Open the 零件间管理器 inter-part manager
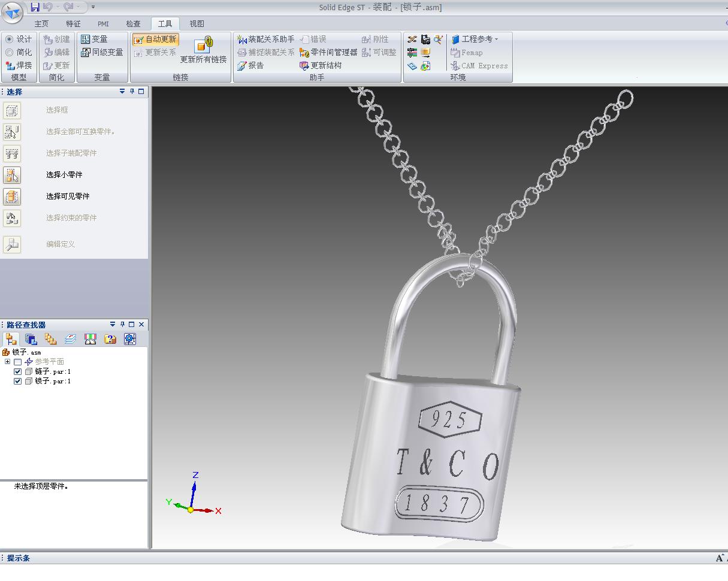This screenshot has height=581, width=728. coord(328,52)
